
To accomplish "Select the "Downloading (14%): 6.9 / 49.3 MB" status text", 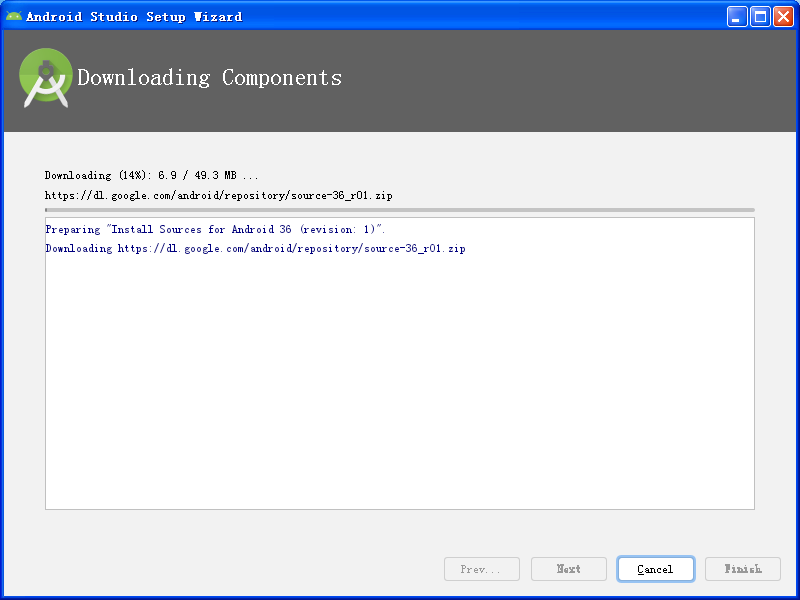I will [152, 176].
